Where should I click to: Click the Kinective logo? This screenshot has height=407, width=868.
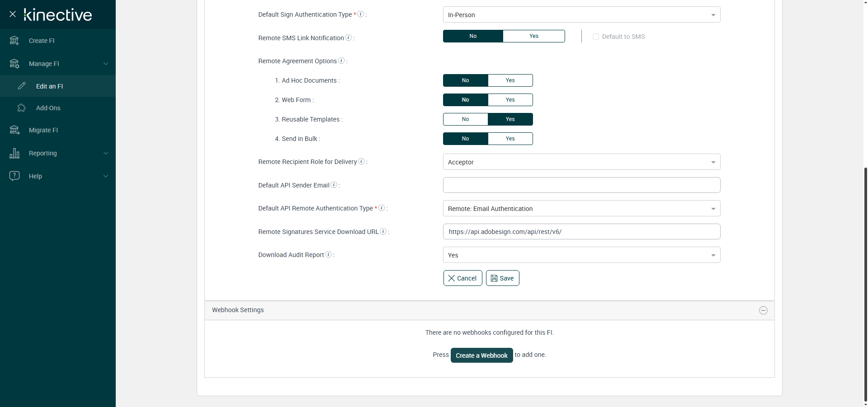coord(58,15)
